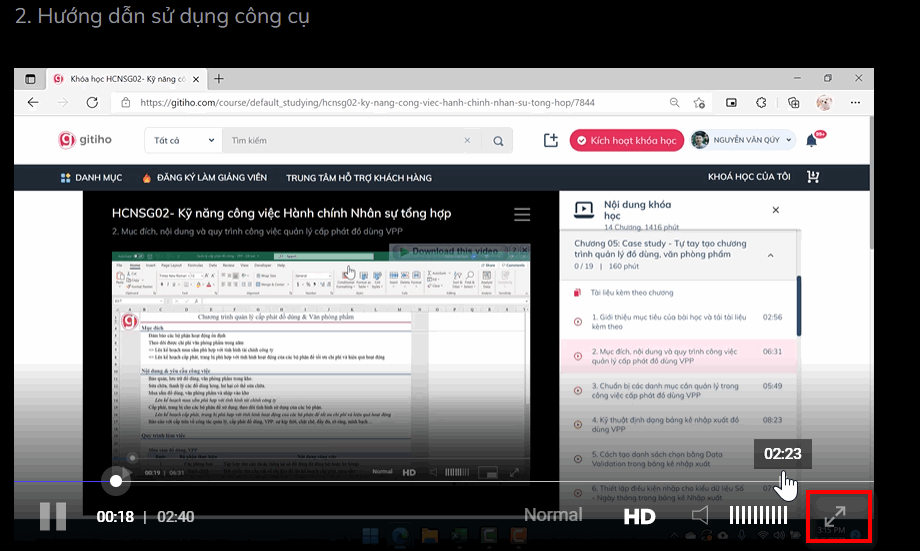Open the browser tab actions icon
920x551 pixels.
[x=30, y=79]
